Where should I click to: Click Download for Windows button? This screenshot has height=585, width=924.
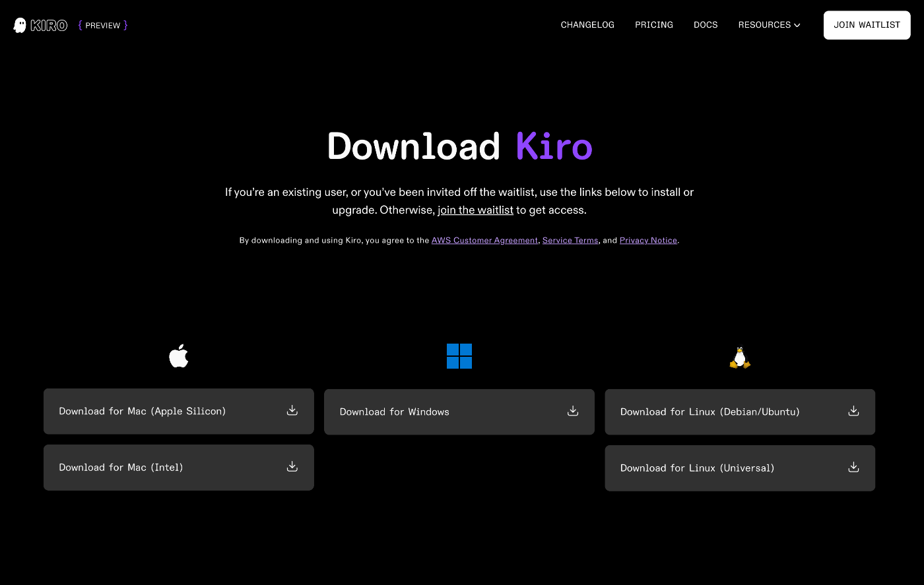coord(459,412)
